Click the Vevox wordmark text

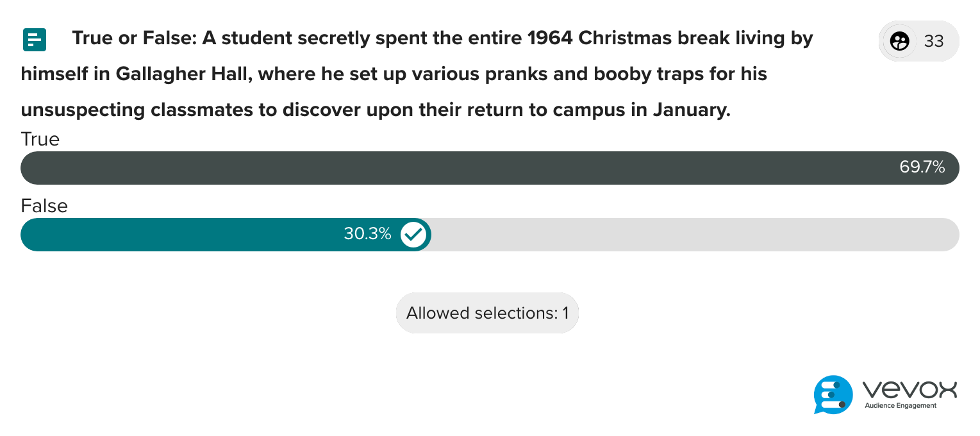(910, 389)
